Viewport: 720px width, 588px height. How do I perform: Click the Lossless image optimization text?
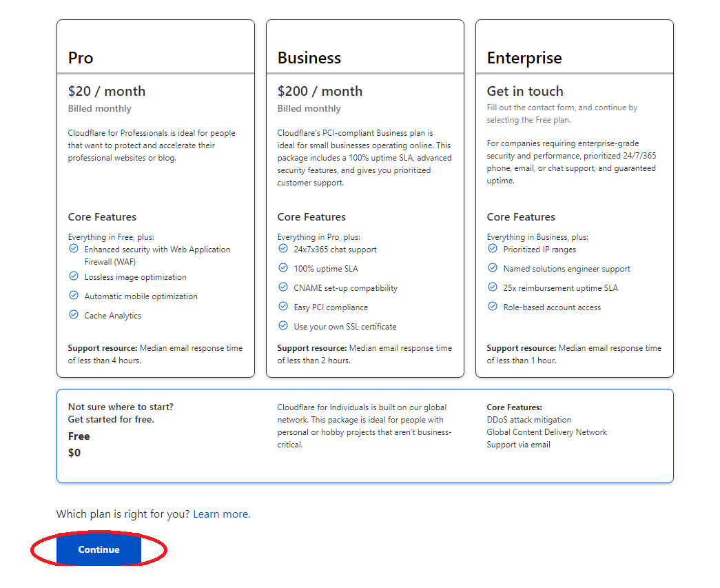pos(136,277)
